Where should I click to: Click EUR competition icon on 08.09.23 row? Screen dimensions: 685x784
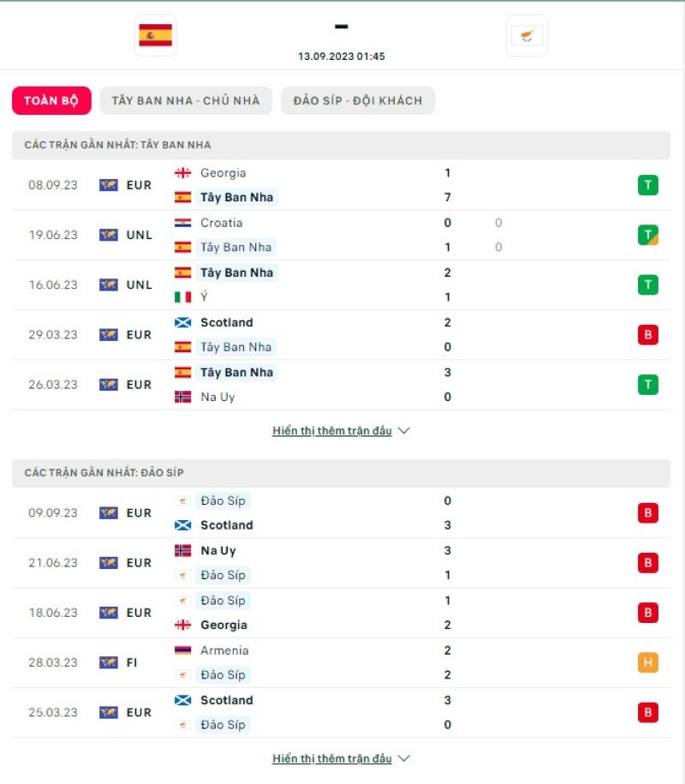(109, 185)
